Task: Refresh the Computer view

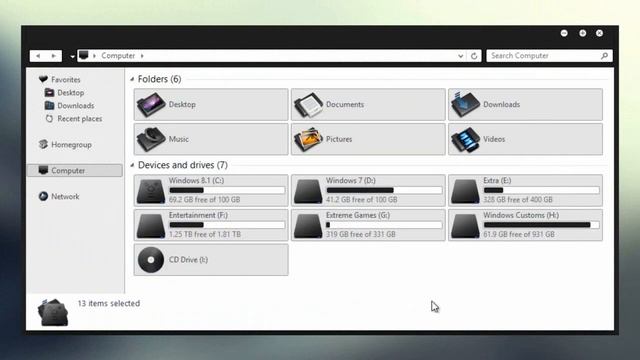Action: pyautogui.click(x=474, y=56)
